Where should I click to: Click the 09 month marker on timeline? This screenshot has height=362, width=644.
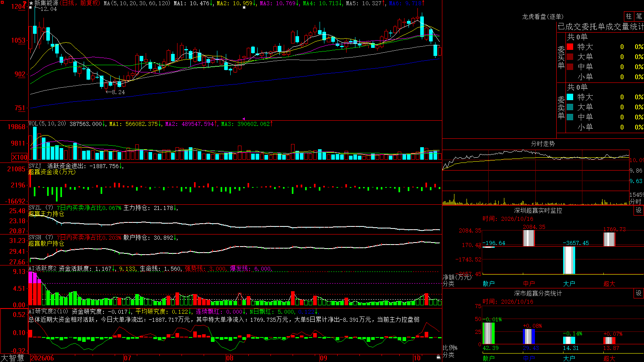pyautogui.click(x=323, y=358)
